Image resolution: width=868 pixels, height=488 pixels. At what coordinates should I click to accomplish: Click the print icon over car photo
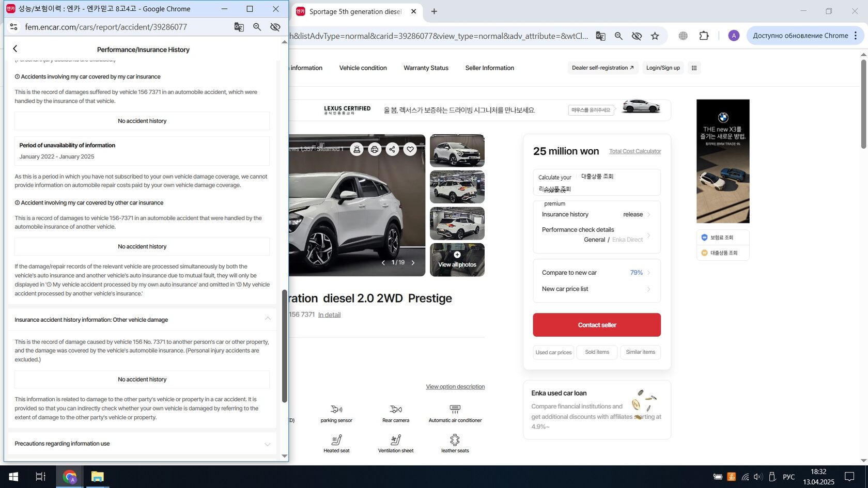point(375,149)
